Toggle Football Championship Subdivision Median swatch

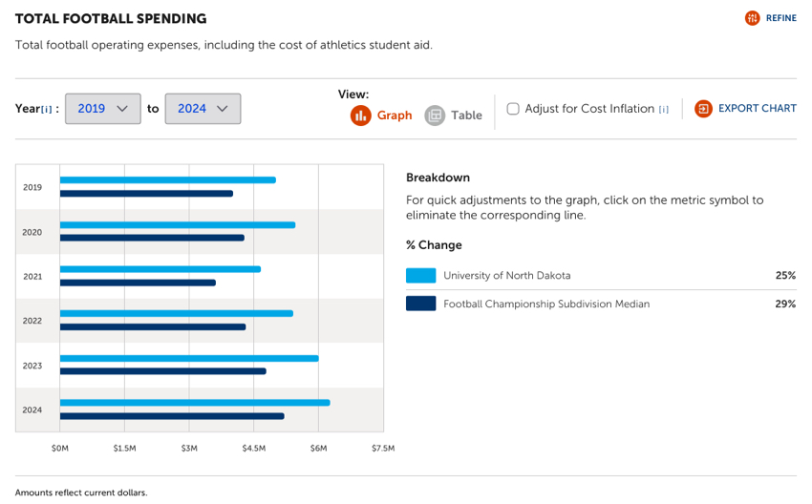(x=420, y=304)
